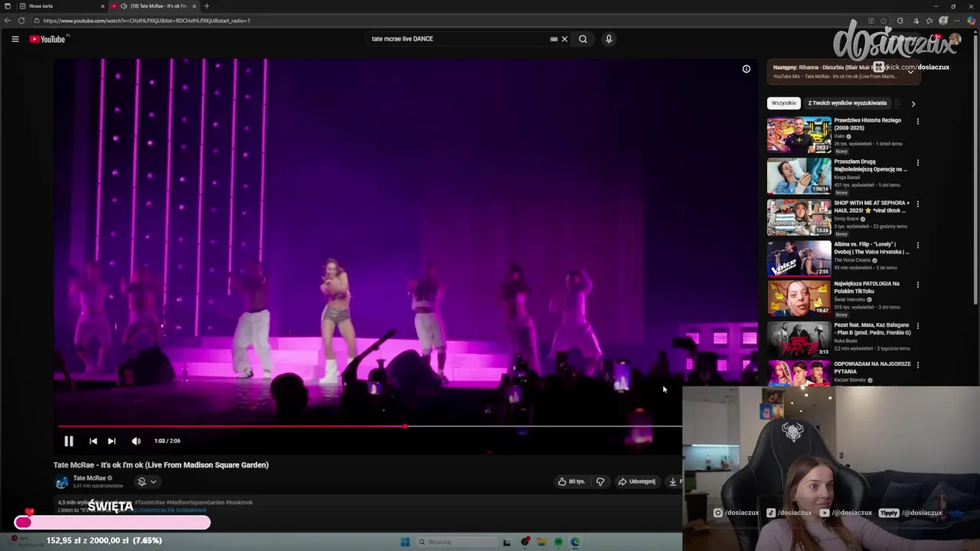Open Albina vs. Filip Lovely video

(799, 259)
